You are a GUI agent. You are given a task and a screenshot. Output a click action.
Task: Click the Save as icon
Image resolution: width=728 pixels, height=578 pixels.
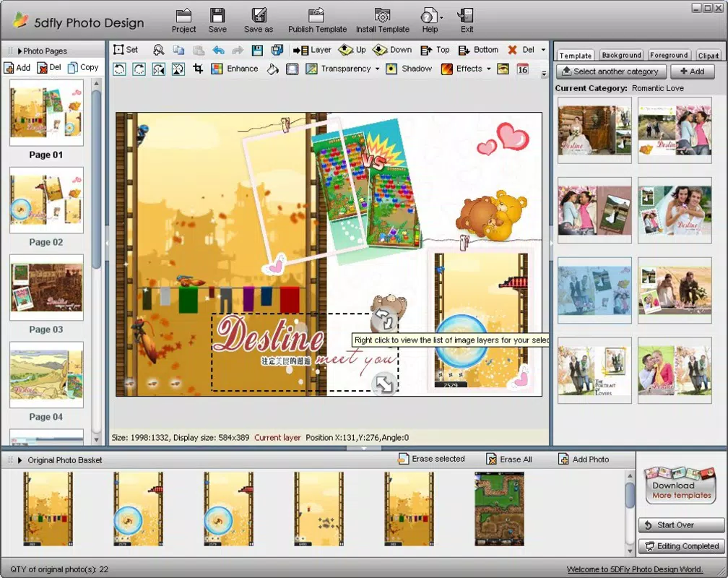259,17
